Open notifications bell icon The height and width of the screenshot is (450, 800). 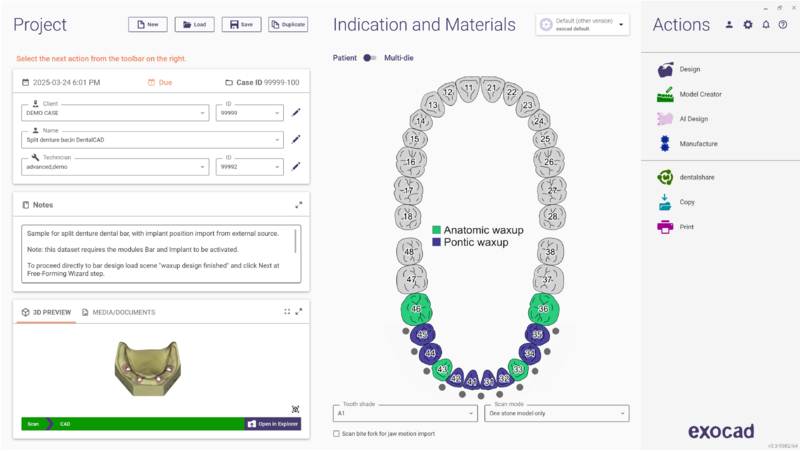766,24
